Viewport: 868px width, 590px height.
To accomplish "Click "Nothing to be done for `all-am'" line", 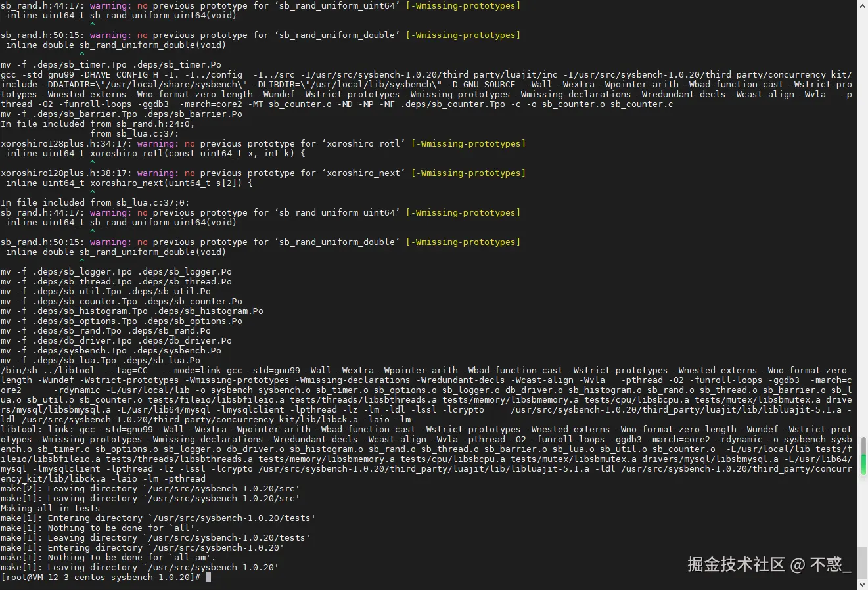I will 108,557.
